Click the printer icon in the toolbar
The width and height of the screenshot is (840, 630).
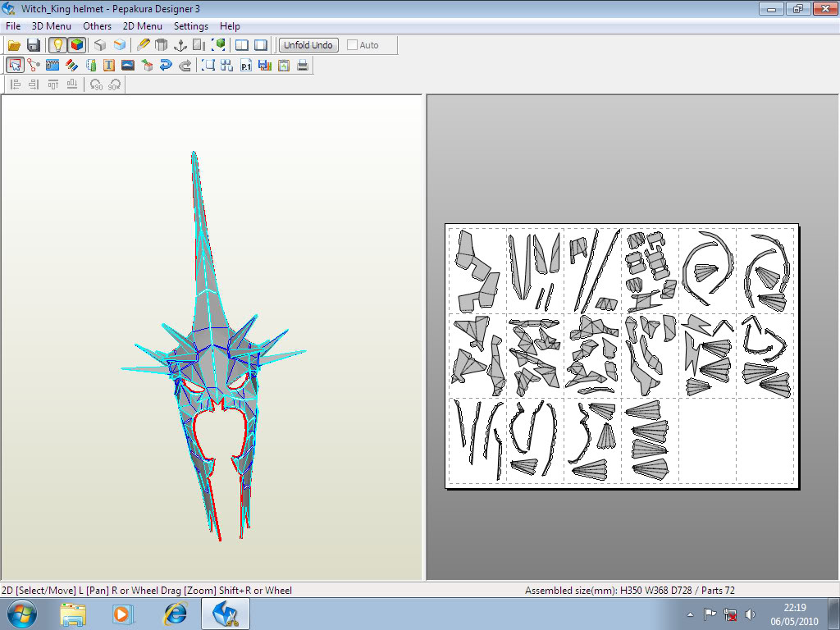303,65
